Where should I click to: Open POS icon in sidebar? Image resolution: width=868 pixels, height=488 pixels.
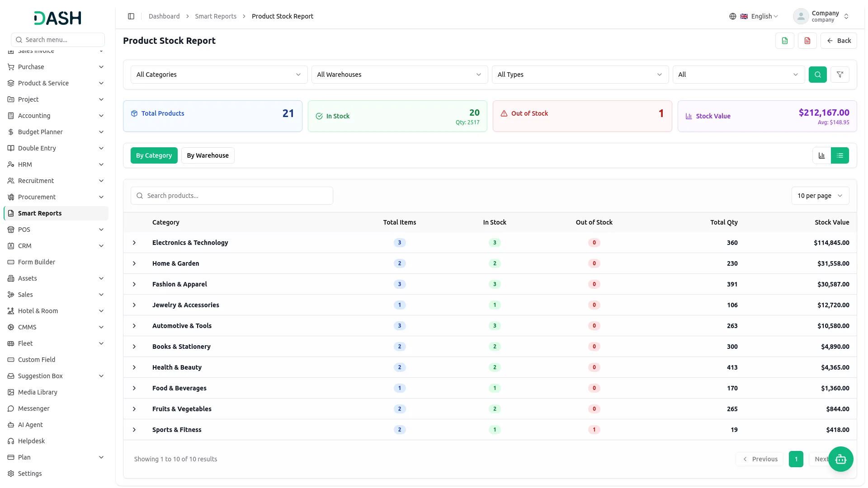[11, 230]
